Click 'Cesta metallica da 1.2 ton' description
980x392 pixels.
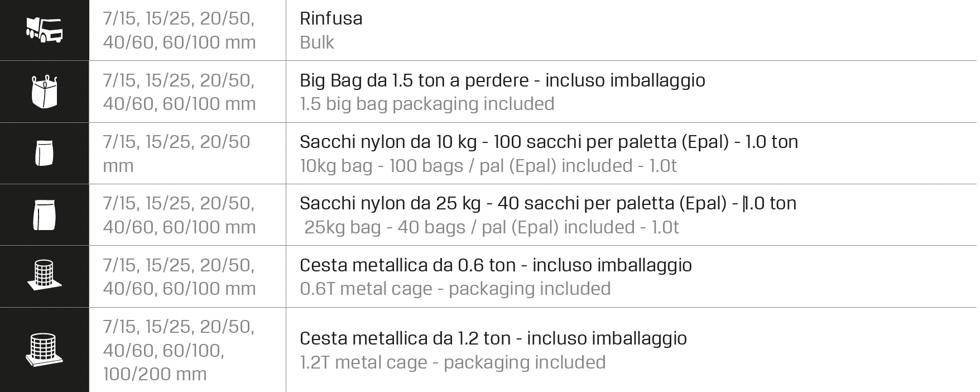click(493, 338)
